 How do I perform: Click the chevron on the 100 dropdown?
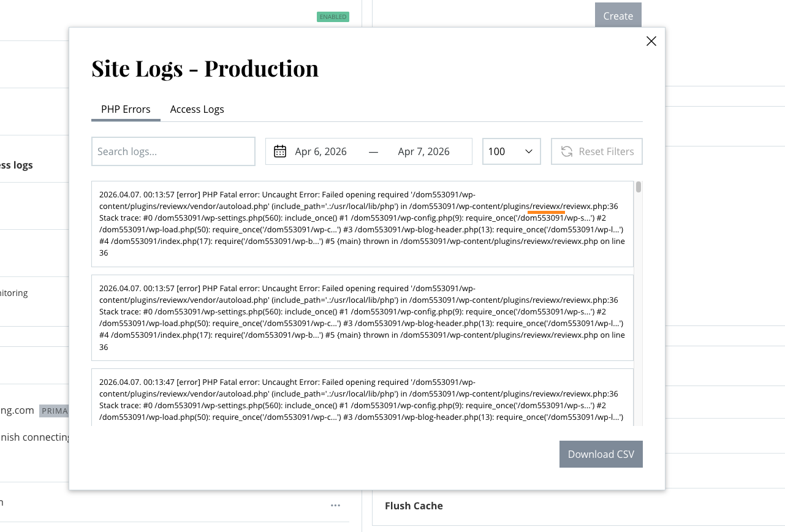tap(528, 151)
